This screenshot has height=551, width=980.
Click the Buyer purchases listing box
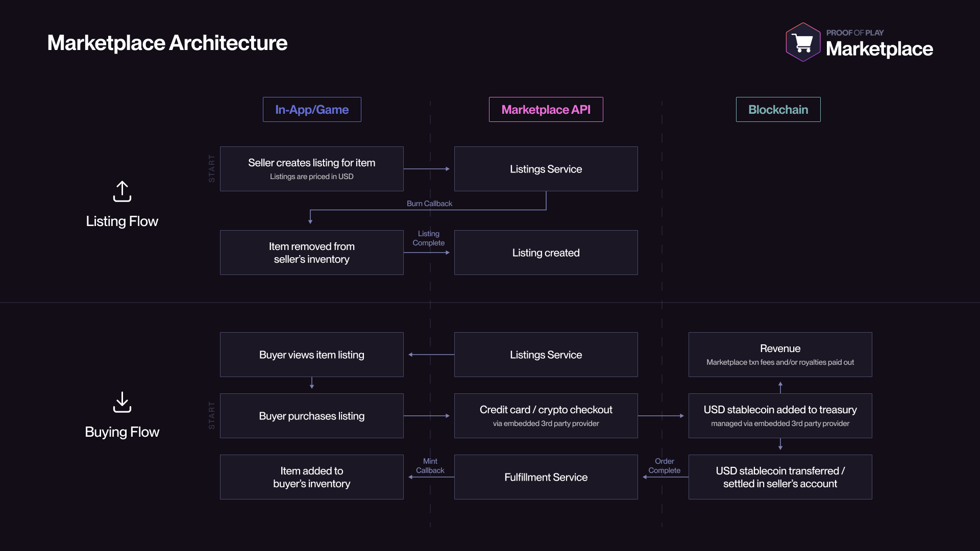pos(311,416)
